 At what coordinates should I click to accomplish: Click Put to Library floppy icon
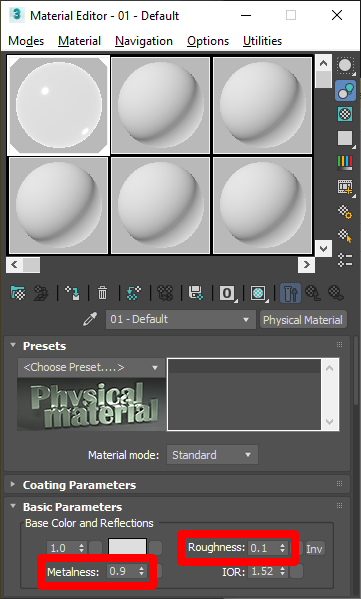tap(196, 293)
